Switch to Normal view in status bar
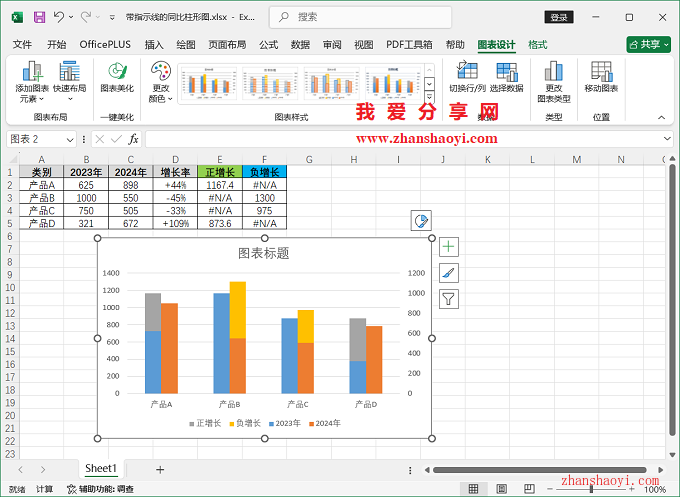 point(475,489)
